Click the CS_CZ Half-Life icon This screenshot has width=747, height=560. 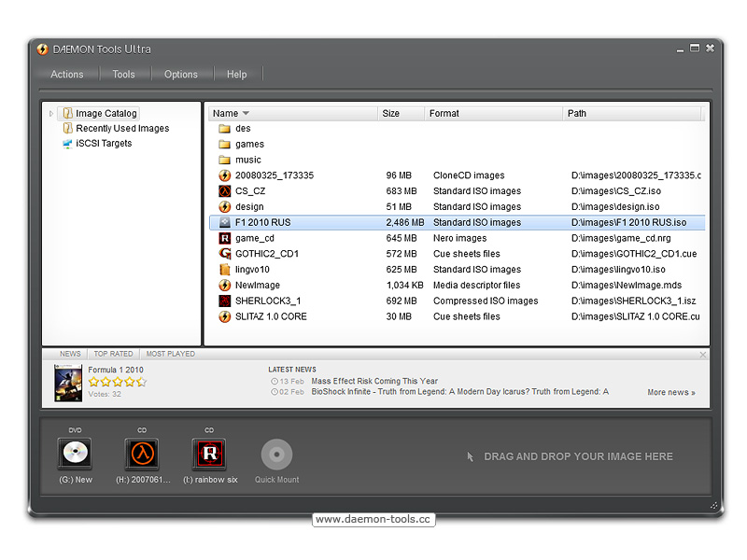pos(224,191)
